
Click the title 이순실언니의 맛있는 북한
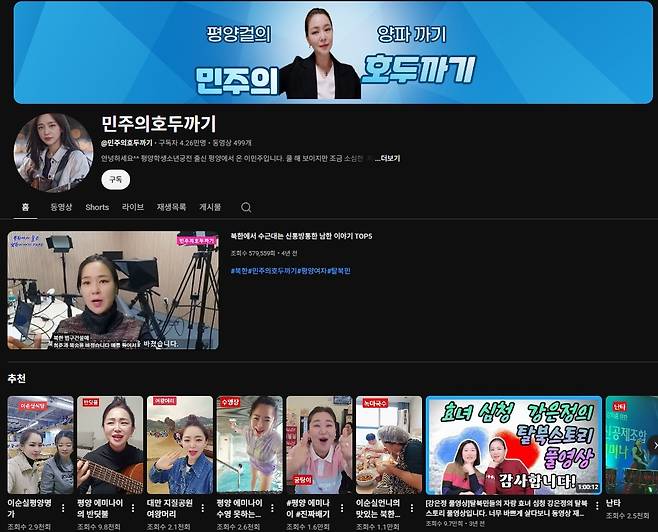coord(378,508)
